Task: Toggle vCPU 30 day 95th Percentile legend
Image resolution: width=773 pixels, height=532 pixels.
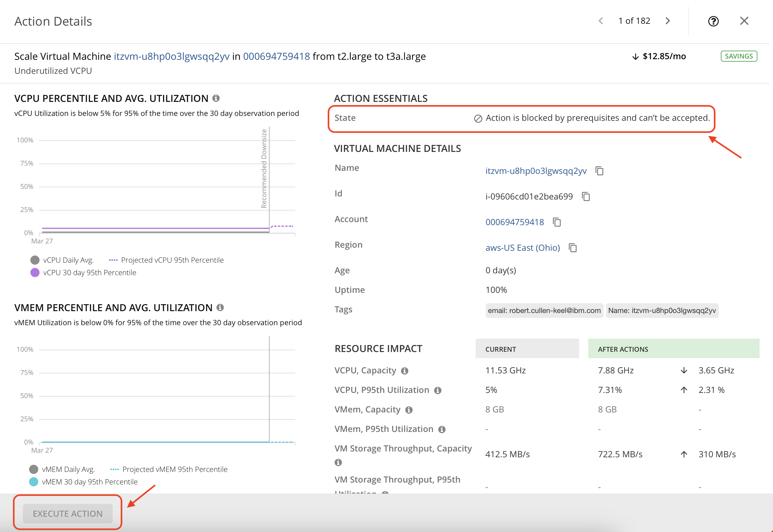Action: point(83,273)
